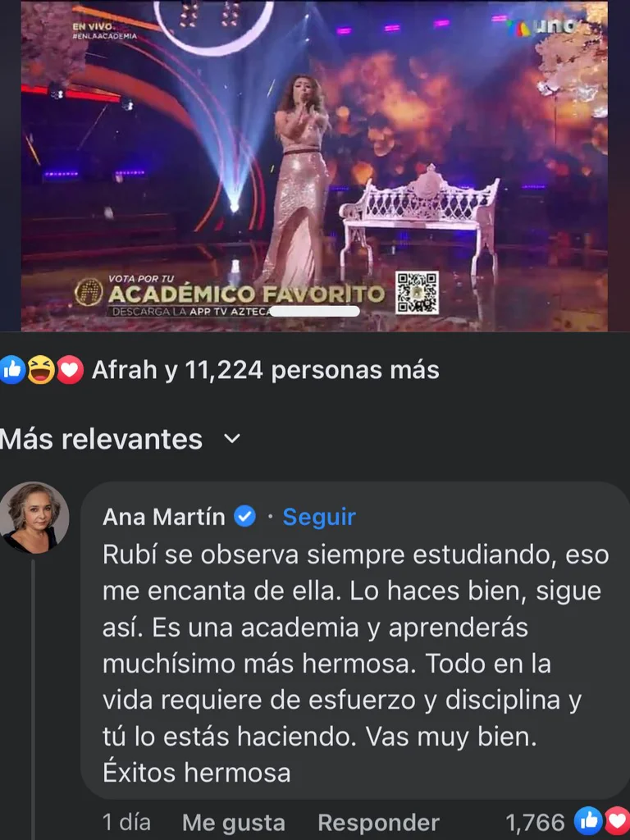Click the like icon beside 1,766 count
Screen dimensions: 630x840
(x=588, y=822)
